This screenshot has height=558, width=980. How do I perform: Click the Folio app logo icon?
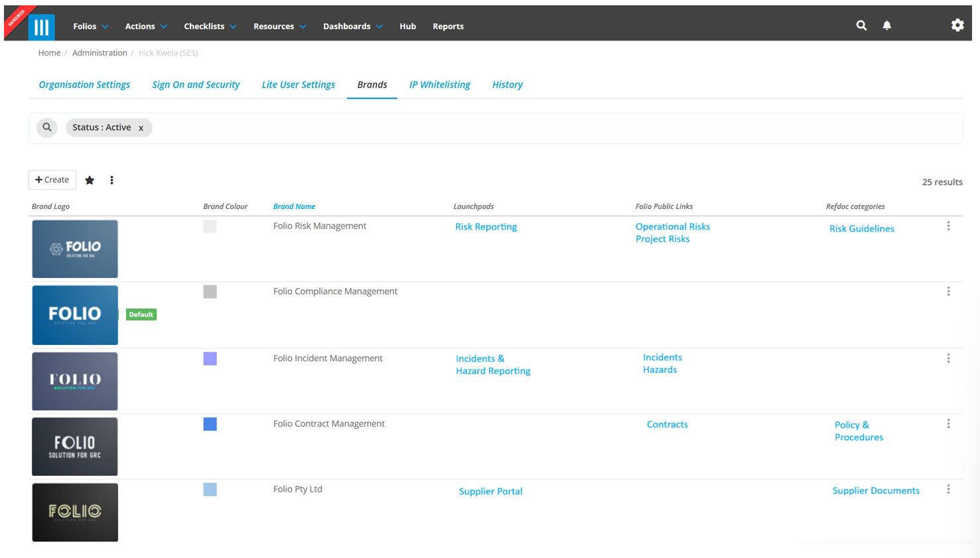point(41,27)
